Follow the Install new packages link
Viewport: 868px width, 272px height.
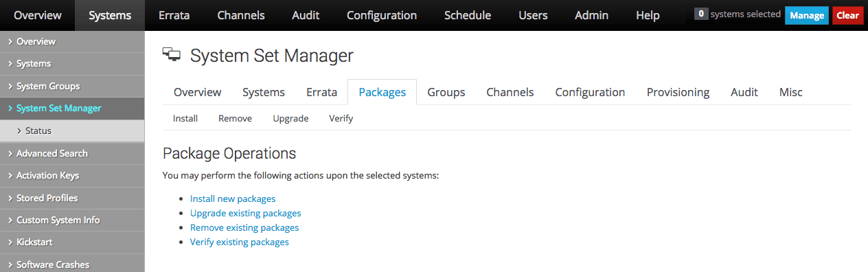tap(233, 199)
